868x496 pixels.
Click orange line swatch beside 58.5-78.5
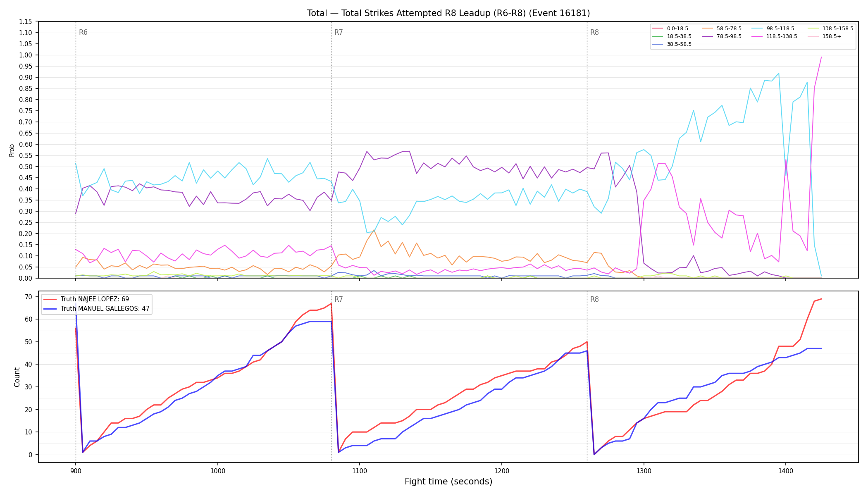click(x=707, y=29)
